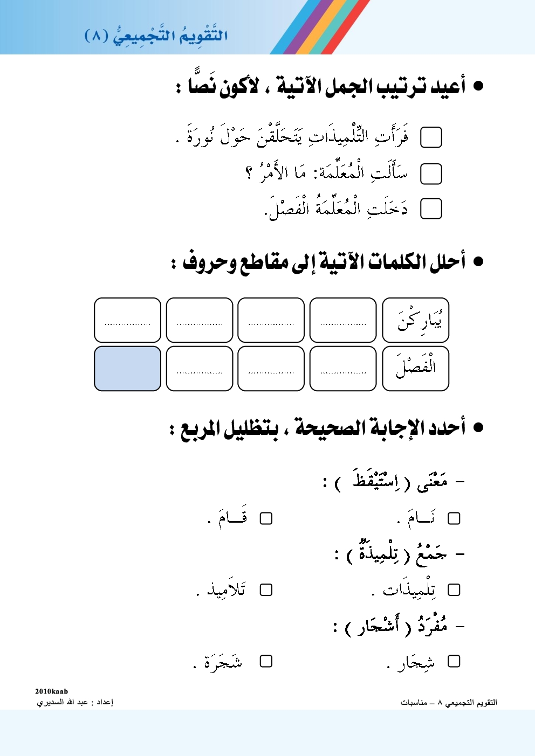Tick the تلاميذ answer checkbox

coord(266,590)
